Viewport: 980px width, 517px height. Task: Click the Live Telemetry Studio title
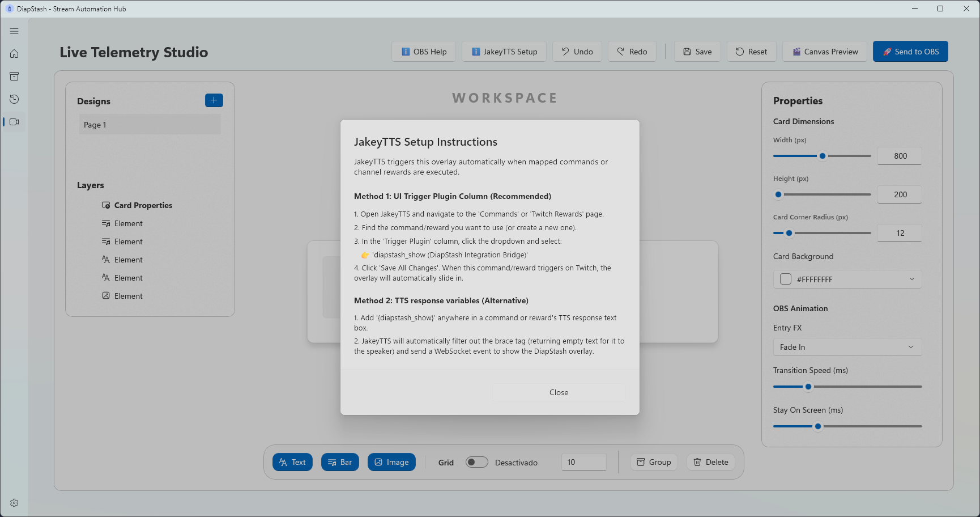[134, 52]
